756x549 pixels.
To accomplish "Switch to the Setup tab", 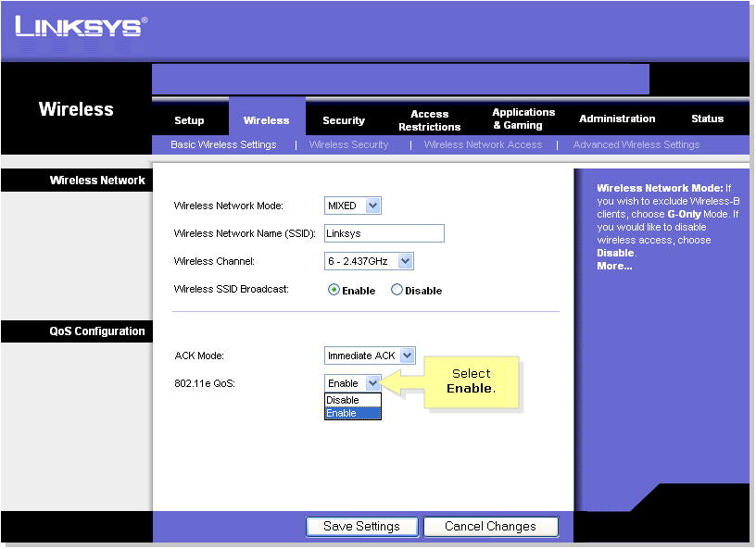I will coord(189,120).
